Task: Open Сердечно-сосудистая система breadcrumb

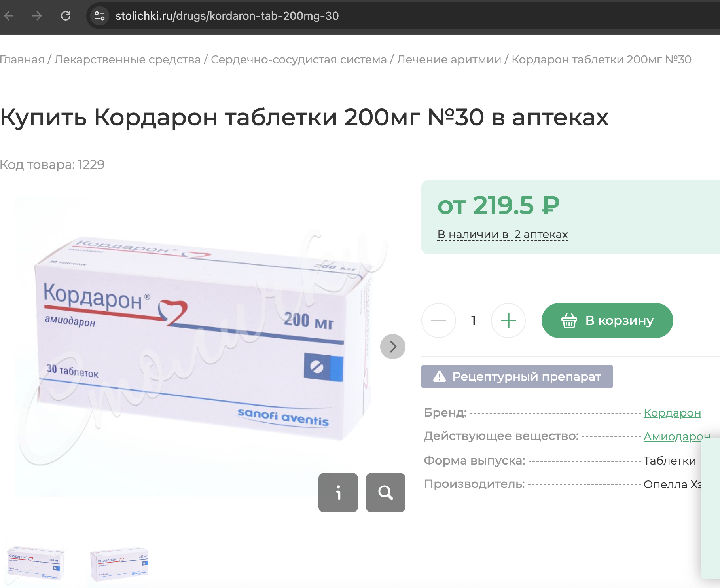Action: coord(299,59)
